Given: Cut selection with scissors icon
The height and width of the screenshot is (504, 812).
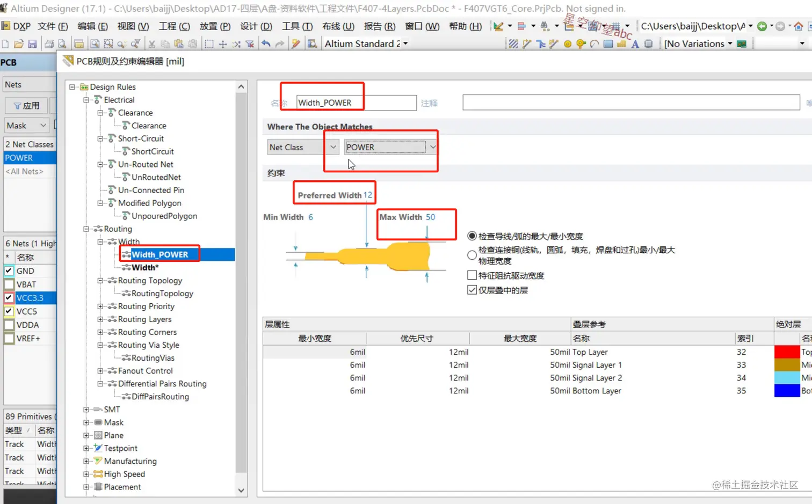Looking at the screenshot, I should (152, 44).
